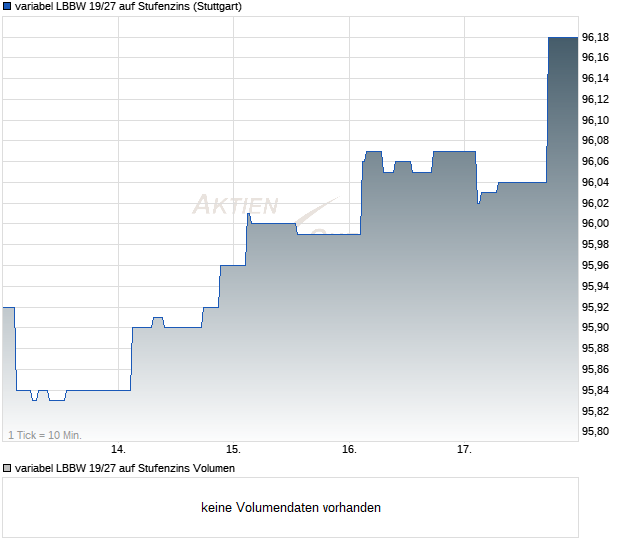Screen dimensions: 620x546
Task: Click the 95,80 price axis label
Action: tap(595, 431)
